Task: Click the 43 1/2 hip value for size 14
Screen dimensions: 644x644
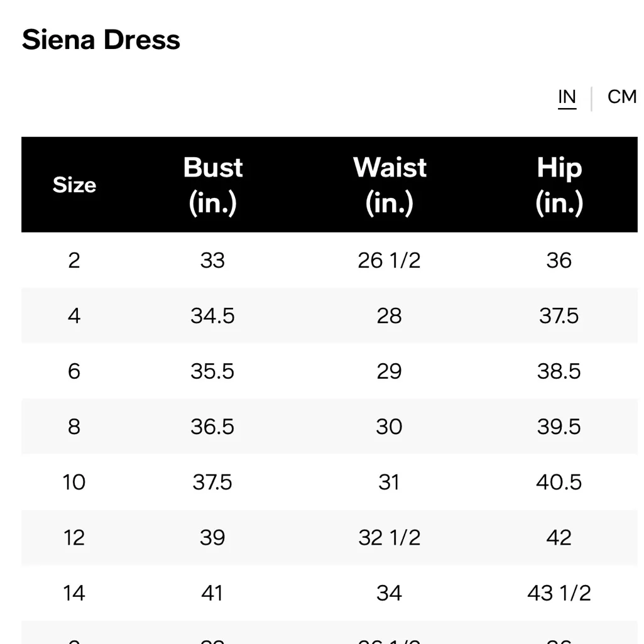Action: click(x=559, y=592)
